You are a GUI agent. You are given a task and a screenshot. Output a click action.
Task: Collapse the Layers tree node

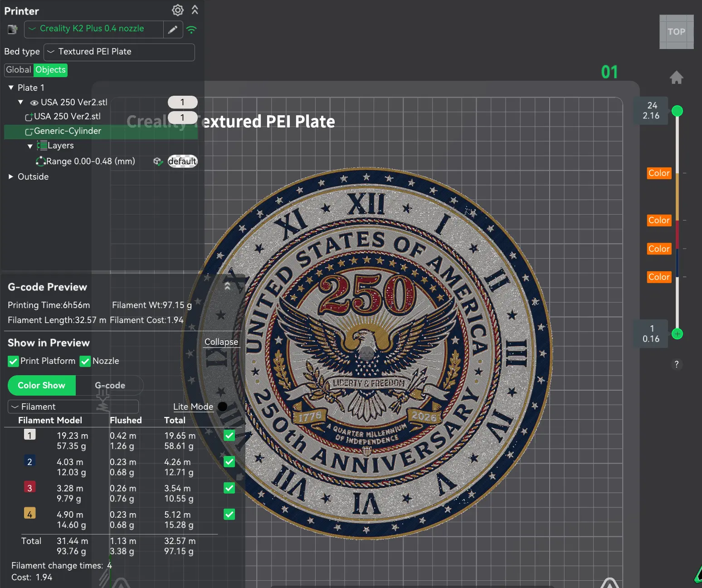(x=30, y=146)
